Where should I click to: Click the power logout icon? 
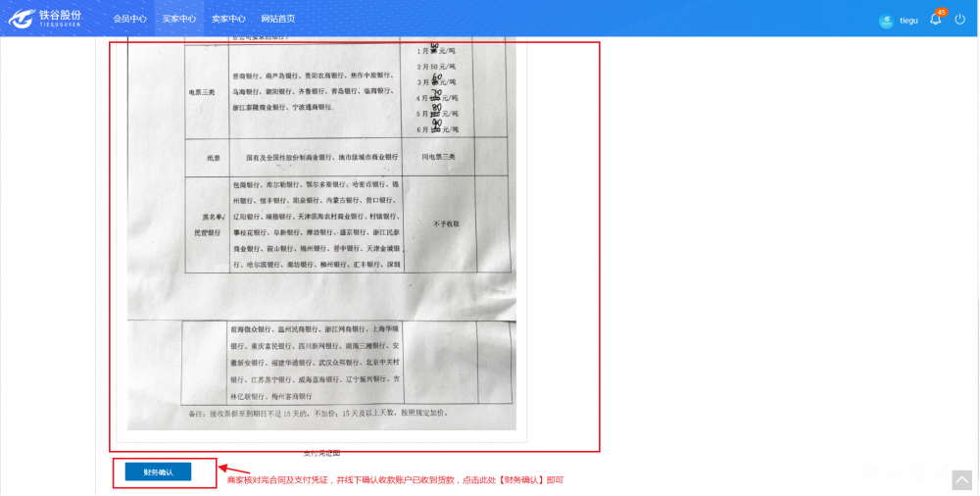point(960,20)
